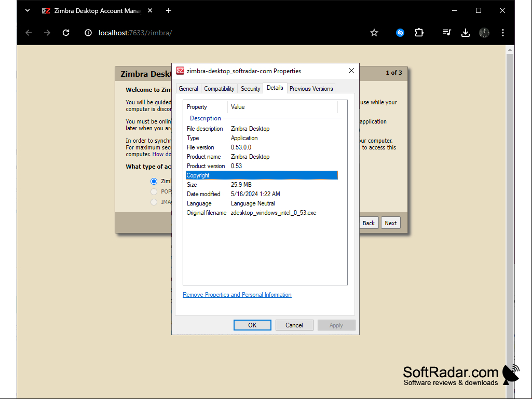Select the IMAP account type radio button
The image size is (532, 399).
point(154,202)
